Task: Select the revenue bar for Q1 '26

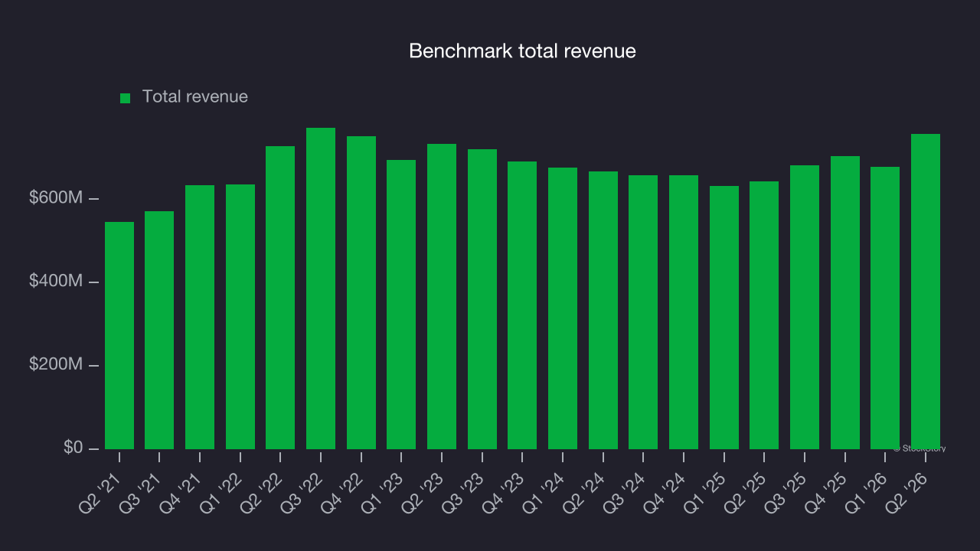Action: (885, 308)
